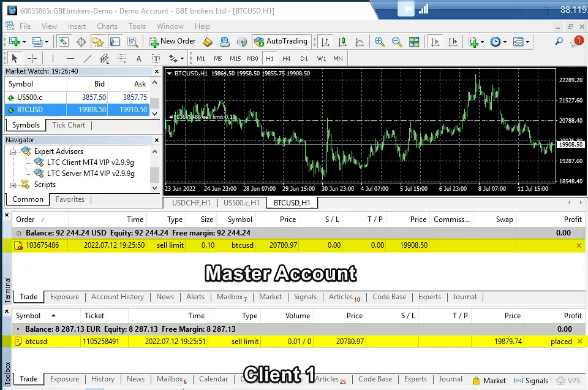Click the New Order button

[x=173, y=41]
